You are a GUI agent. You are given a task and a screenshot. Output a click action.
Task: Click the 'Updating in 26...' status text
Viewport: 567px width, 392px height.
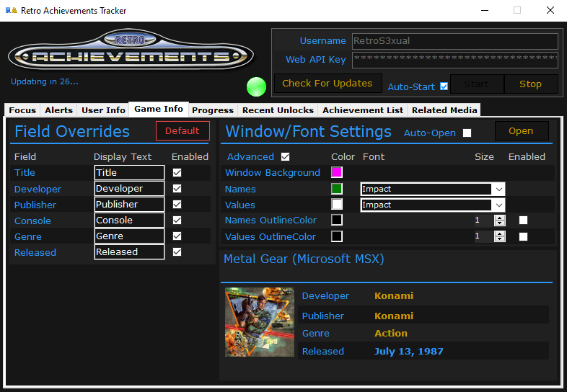pyautogui.click(x=45, y=81)
